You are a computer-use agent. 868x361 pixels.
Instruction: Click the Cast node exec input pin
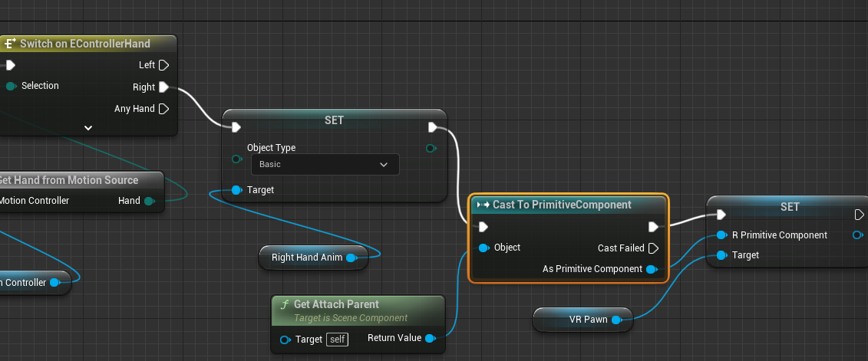[484, 227]
